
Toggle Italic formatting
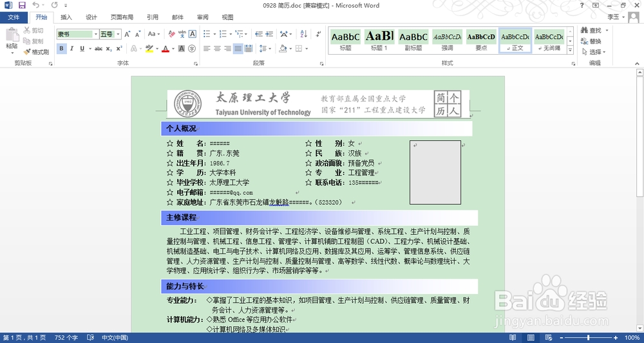coord(72,49)
